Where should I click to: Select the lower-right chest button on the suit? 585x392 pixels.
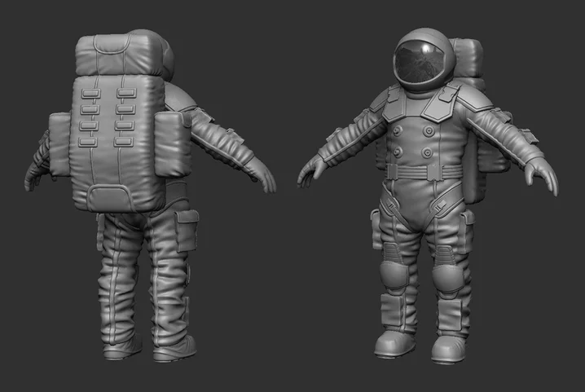click(x=428, y=152)
